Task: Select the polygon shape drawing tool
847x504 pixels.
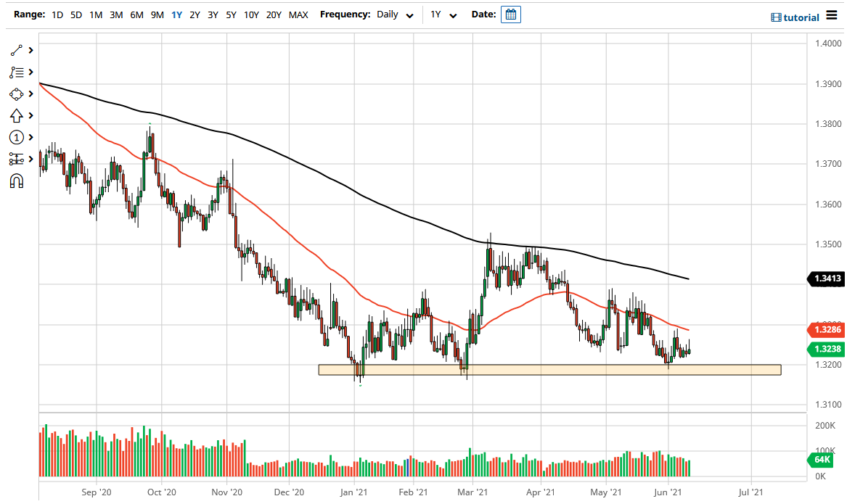Action: 16,94
